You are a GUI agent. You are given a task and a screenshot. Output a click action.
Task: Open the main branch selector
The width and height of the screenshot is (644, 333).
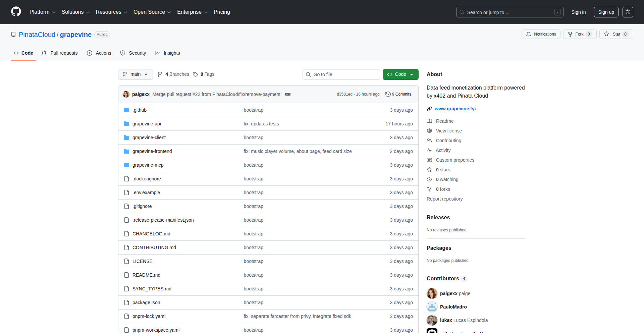(x=136, y=74)
